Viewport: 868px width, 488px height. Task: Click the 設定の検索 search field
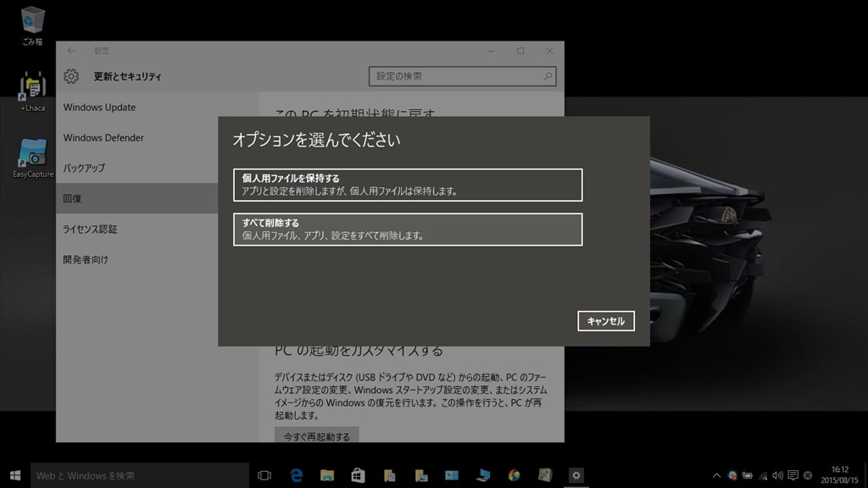tap(462, 76)
